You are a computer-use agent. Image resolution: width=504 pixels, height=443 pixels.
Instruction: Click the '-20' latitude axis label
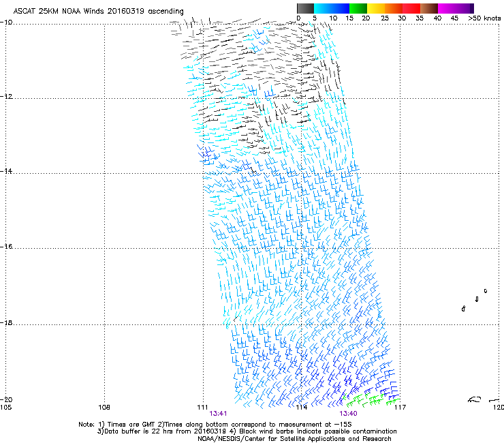(x=6, y=400)
